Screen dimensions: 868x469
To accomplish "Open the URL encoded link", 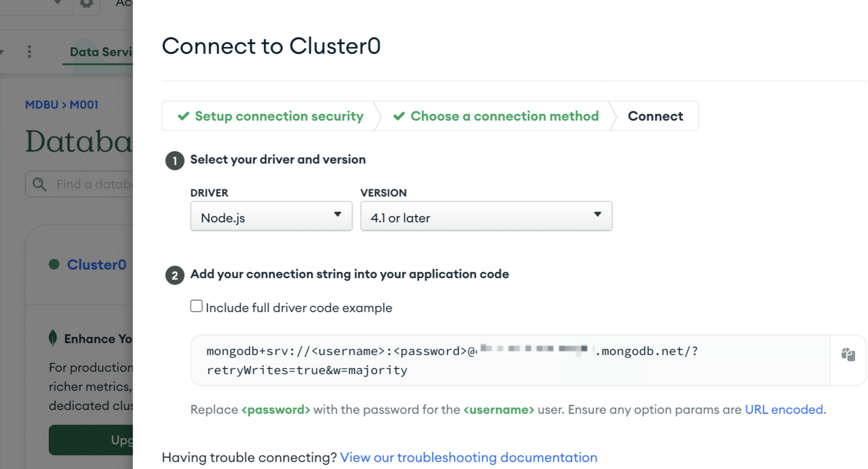I will 784,410.
